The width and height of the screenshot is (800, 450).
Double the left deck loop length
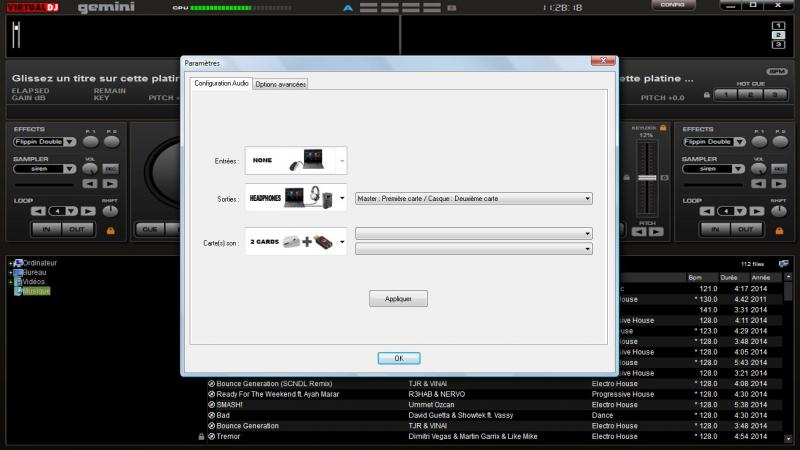(88, 211)
